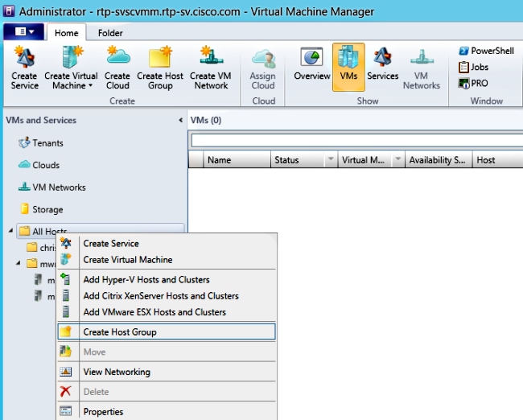Switch to the Home ribbon tab
The height and width of the screenshot is (420, 523).
point(66,33)
